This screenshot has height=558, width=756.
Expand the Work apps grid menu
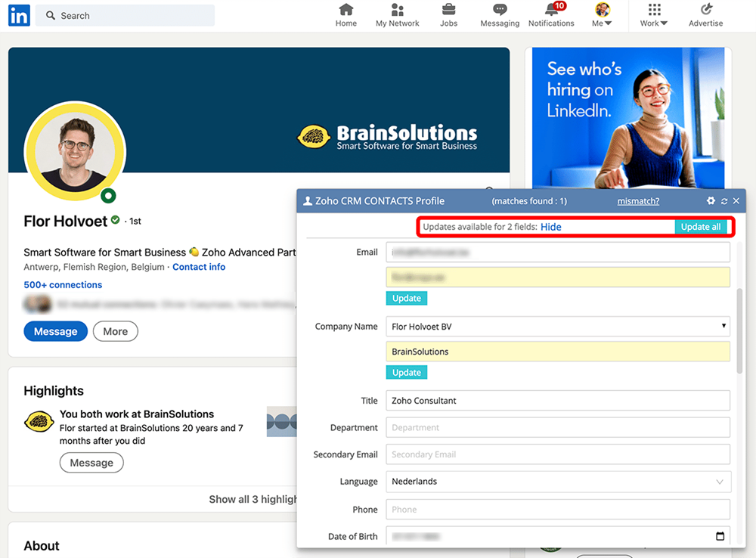pyautogui.click(x=654, y=15)
